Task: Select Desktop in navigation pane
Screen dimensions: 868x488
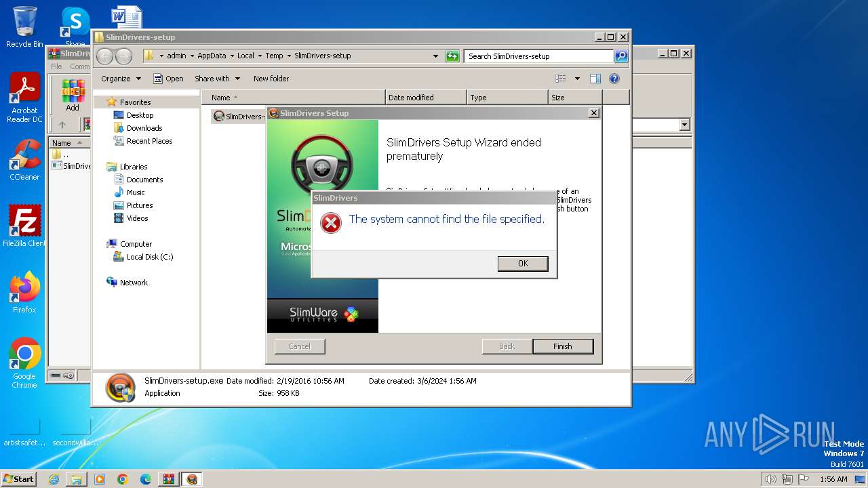Action: click(x=140, y=115)
